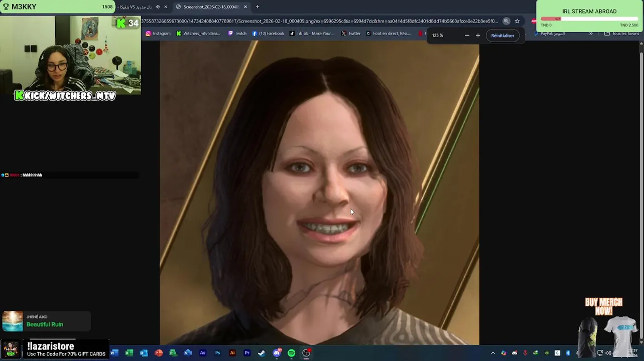Open Excel from the taskbar
644x361 pixels.
click(x=129, y=353)
